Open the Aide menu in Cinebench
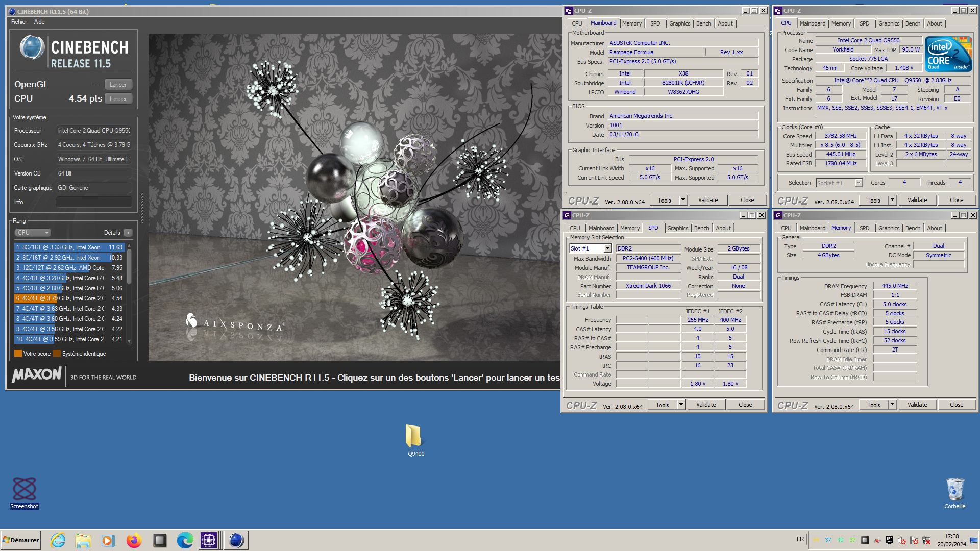The image size is (980, 551). coord(39,22)
